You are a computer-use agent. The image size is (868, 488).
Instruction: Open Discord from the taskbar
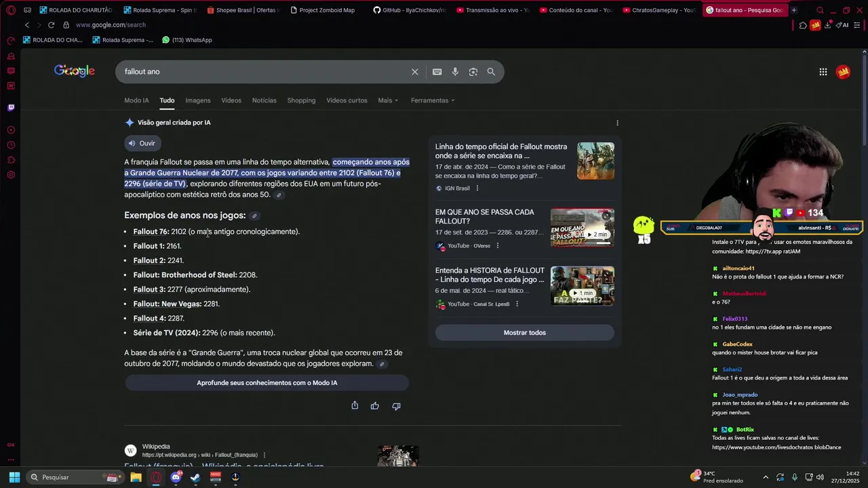click(176, 477)
